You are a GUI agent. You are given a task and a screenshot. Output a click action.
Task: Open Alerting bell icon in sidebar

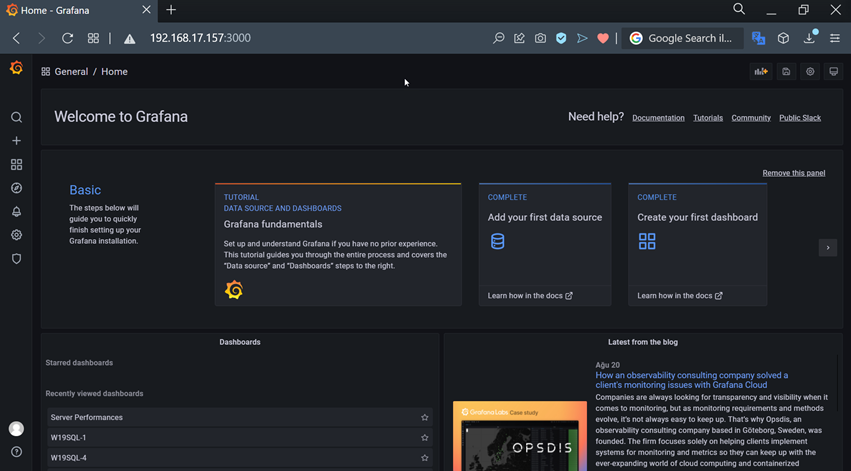(16, 212)
